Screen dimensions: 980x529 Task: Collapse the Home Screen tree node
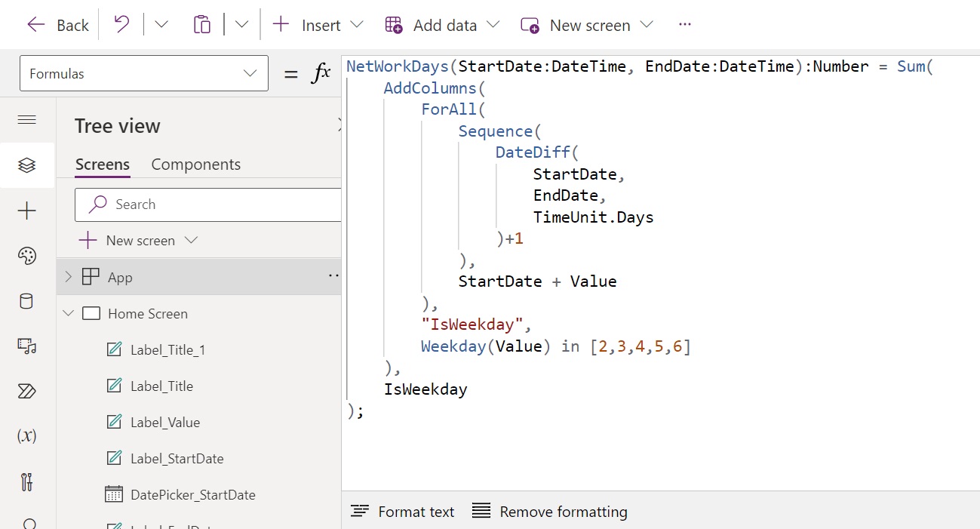pyautogui.click(x=68, y=313)
